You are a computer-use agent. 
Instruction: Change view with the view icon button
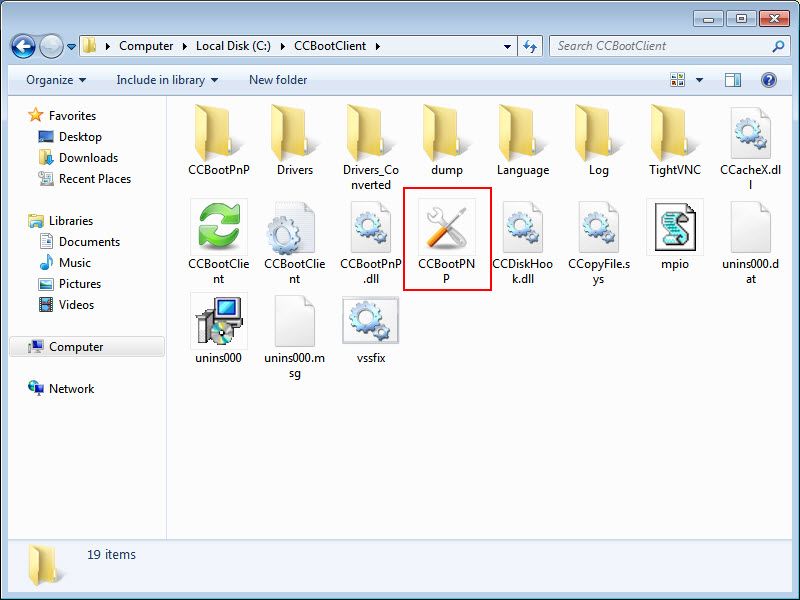click(678, 80)
